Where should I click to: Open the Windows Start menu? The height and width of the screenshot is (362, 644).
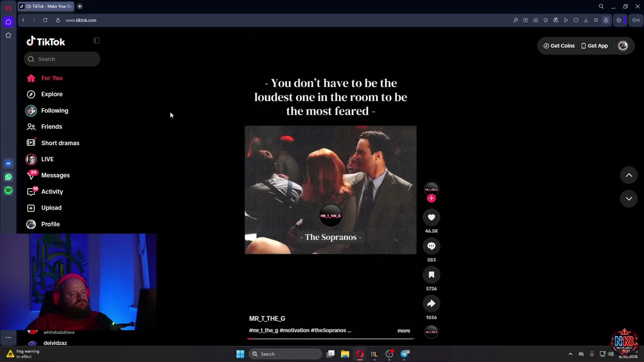[x=240, y=354]
